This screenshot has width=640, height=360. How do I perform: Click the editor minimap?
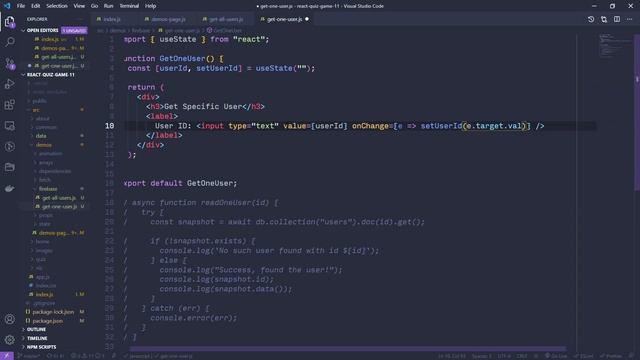pos(615,45)
